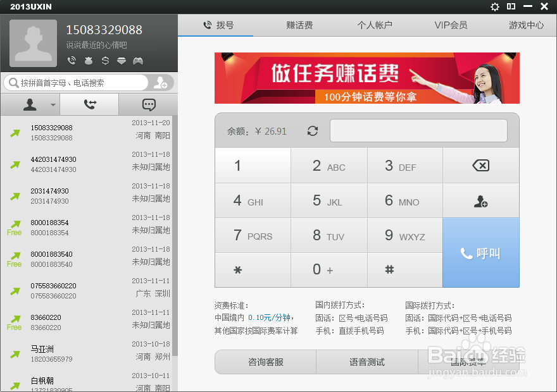Click the 语音测试 button
This screenshot has height=392, width=557.
coord(367,362)
